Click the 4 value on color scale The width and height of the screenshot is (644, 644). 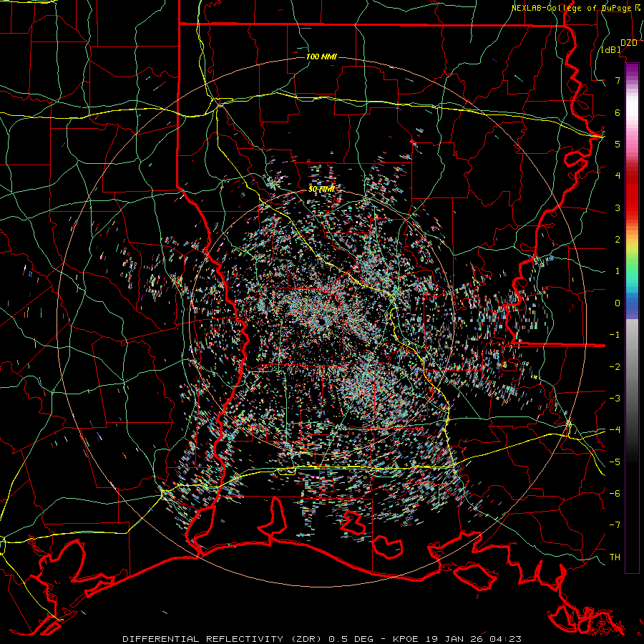[x=618, y=176]
